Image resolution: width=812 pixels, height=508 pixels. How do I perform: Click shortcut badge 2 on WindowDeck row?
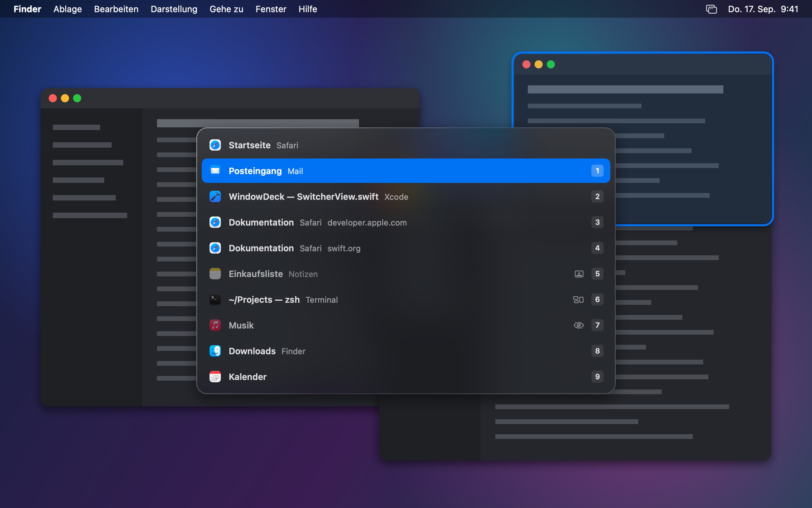click(597, 196)
